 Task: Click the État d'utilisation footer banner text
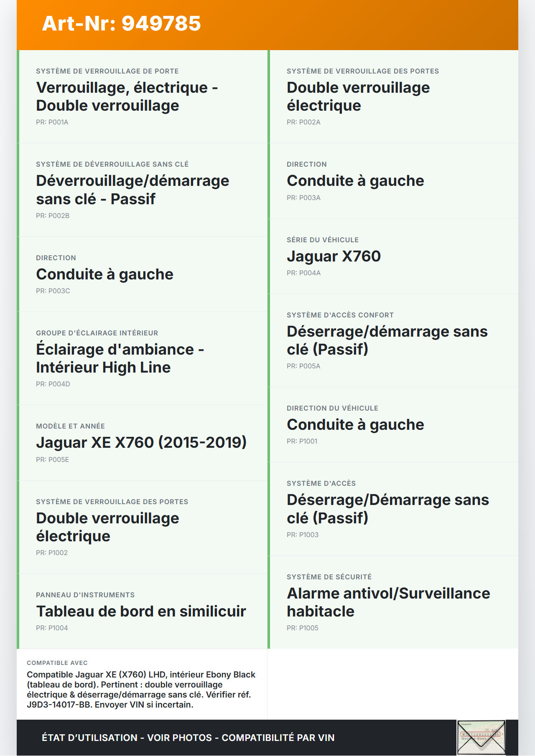tap(188, 738)
